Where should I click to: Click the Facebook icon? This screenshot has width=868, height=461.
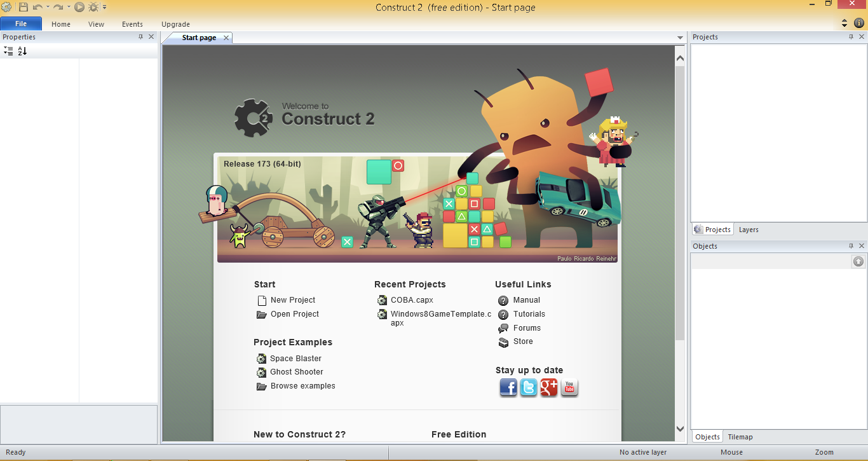tap(508, 387)
